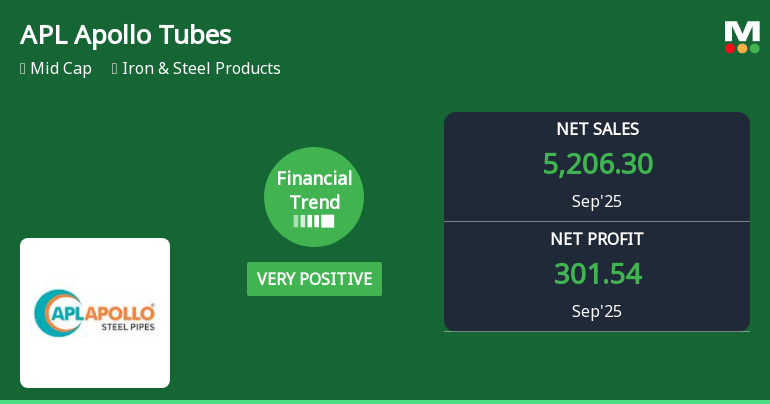Select the Financial Trend green circle
770x404 pixels.
point(314,197)
